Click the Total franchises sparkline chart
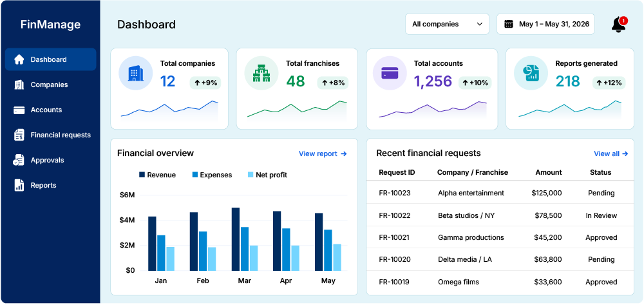Screen dimensions: 644x305 click(297, 110)
